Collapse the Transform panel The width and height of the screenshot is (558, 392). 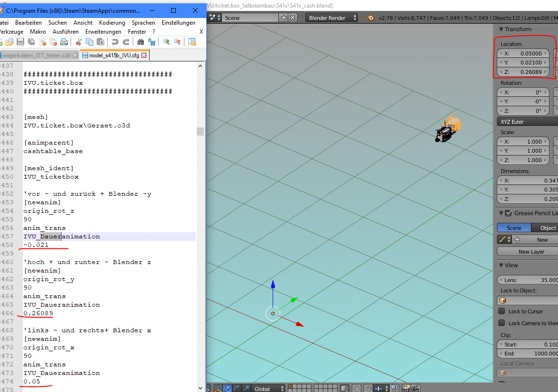[501, 29]
